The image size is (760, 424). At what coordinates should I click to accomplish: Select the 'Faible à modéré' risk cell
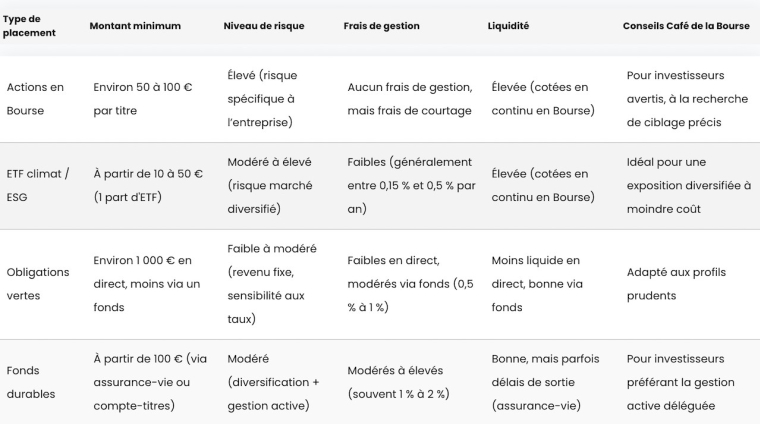[272, 284]
